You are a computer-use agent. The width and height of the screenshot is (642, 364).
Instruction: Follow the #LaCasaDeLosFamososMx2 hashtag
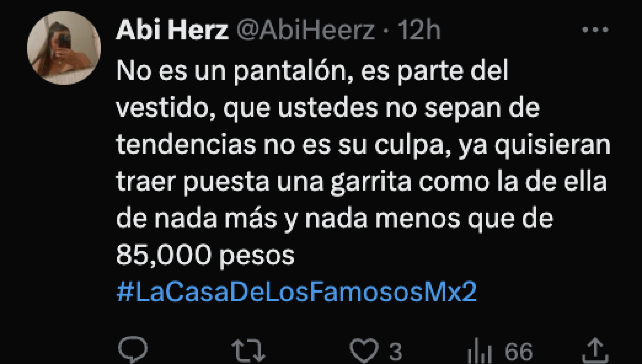pyautogui.click(x=297, y=291)
